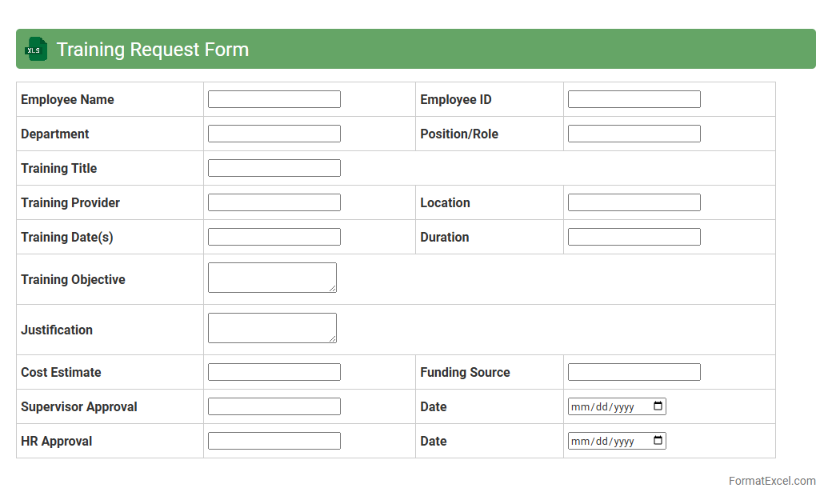The height and width of the screenshot is (504, 832).
Task: Select the Location text field
Action: [634, 202]
